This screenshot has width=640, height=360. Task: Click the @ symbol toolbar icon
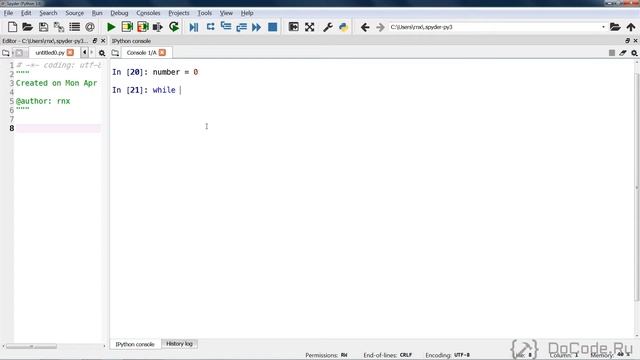pos(90,27)
